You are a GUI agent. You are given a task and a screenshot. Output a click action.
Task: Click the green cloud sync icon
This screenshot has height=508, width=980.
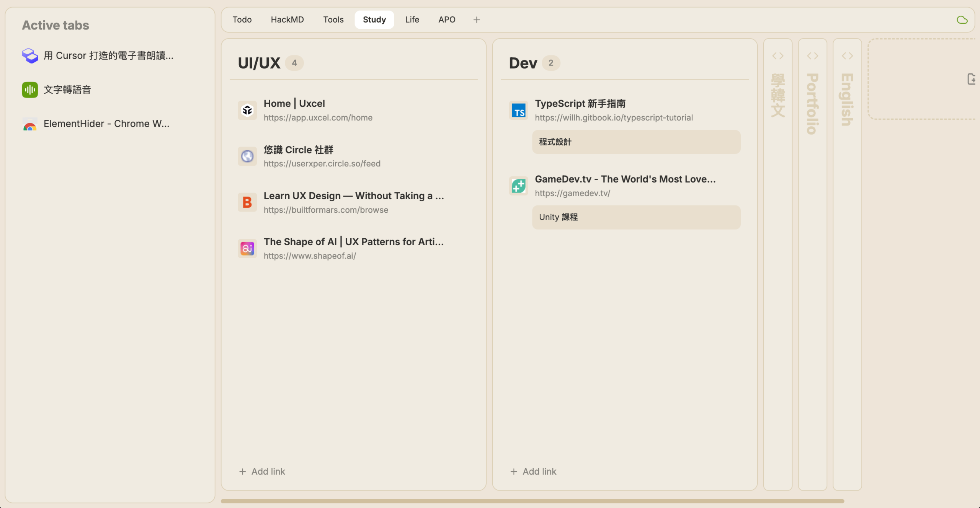click(x=962, y=20)
